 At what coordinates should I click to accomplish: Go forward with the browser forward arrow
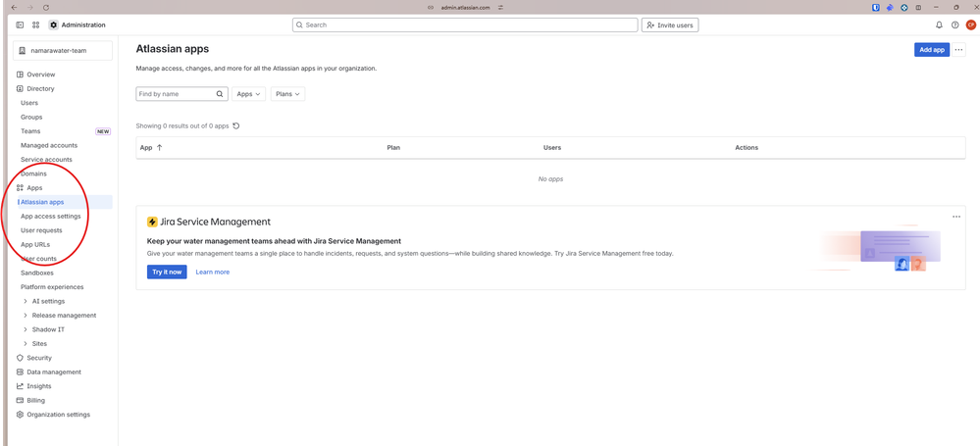30,7
